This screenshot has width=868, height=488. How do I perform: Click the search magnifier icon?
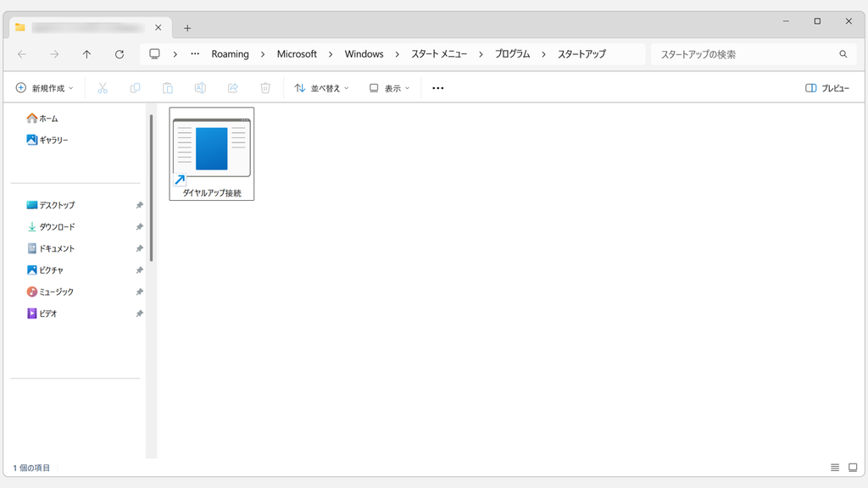point(843,54)
